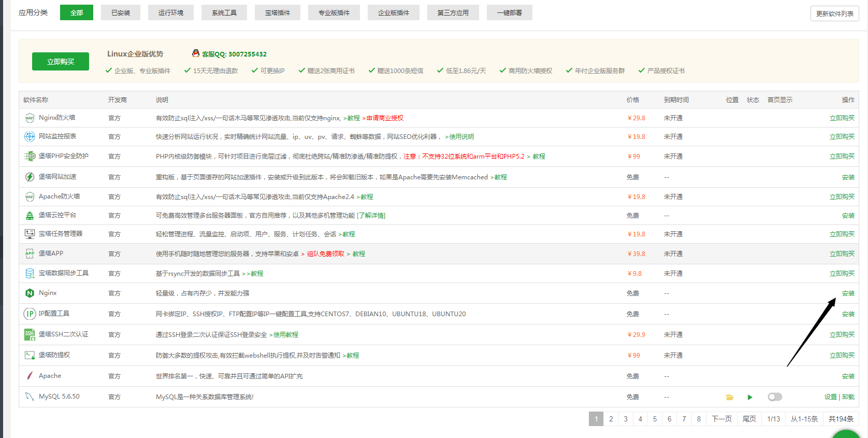Open the 第三方应用 tab
The height and width of the screenshot is (438, 868).
(453, 12)
